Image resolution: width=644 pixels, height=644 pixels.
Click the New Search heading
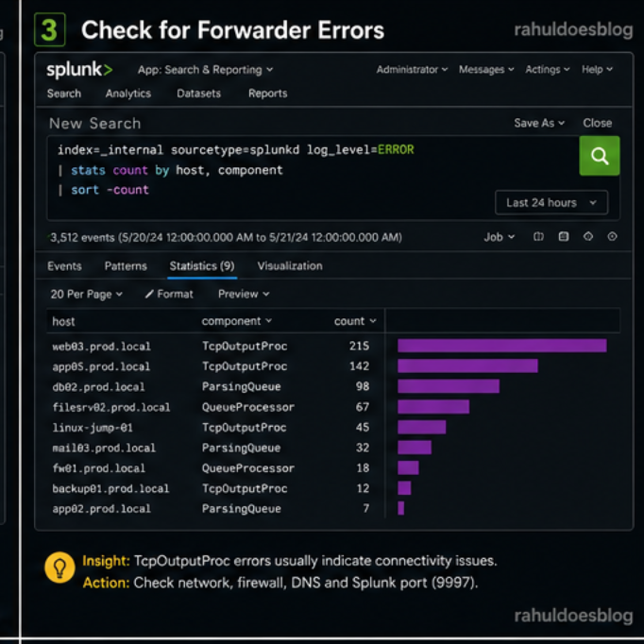click(x=94, y=123)
